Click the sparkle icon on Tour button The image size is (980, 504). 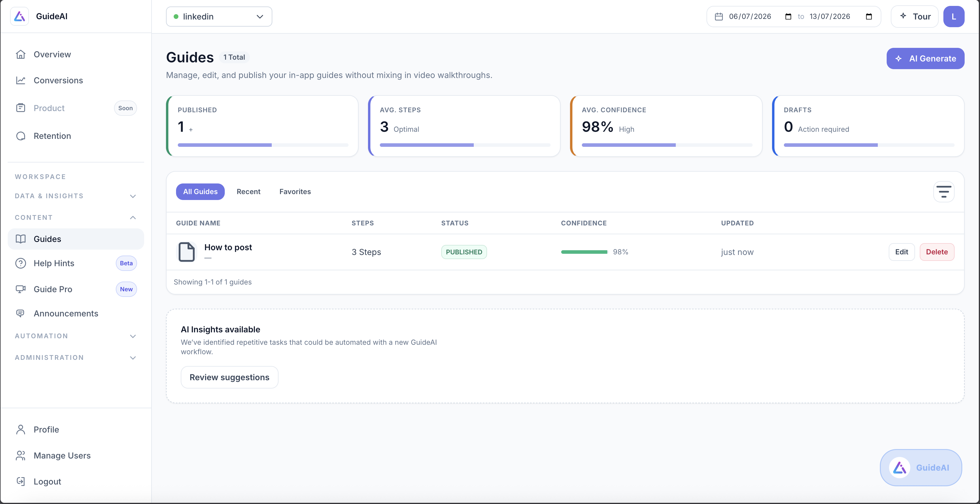pyautogui.click(x=903, y=16)
